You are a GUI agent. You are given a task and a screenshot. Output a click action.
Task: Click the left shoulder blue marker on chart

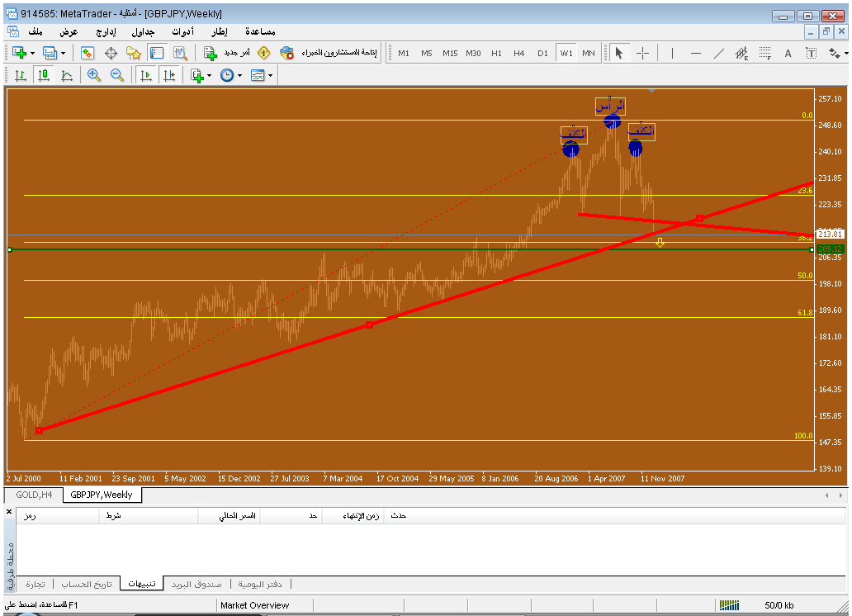[570, 149]
